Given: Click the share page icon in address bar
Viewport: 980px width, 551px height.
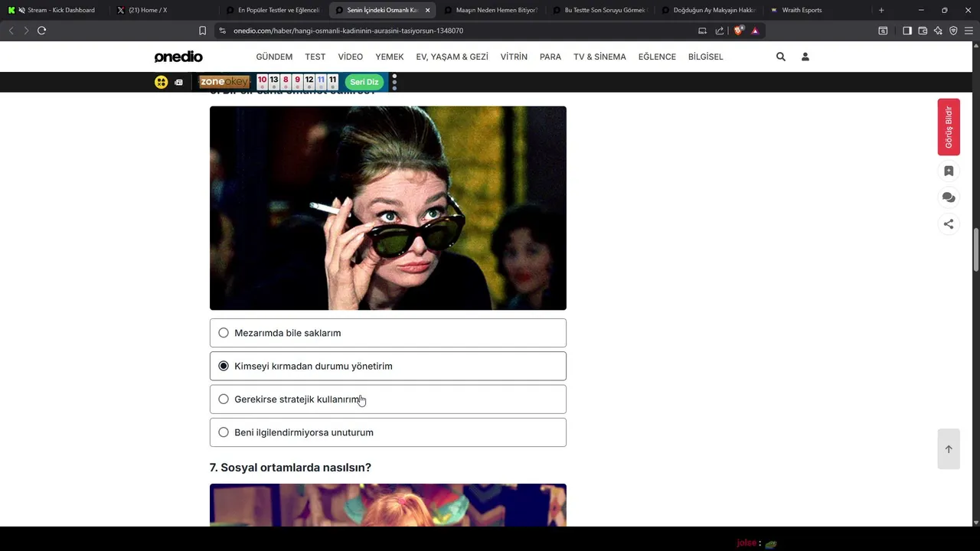Looking at the screenshot, I should 720,31.
